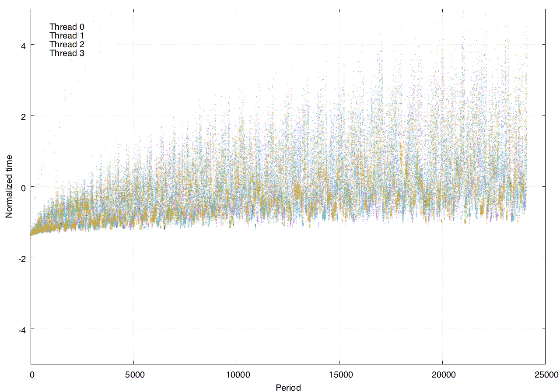This screenshot has width=560, height=392.
Task: Click the Thread 1 legend label
Action: (x=67, y=36)
